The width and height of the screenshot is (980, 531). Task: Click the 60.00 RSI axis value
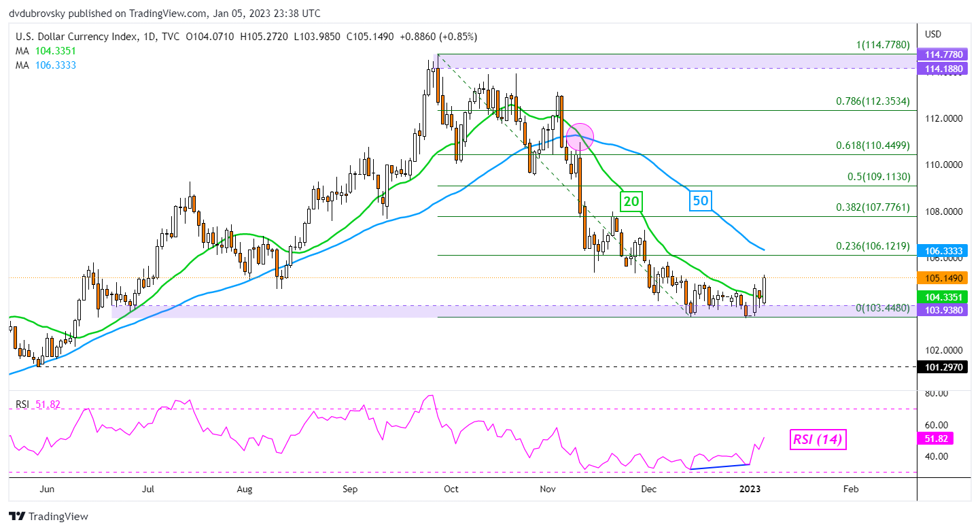[x=936, y=424]
